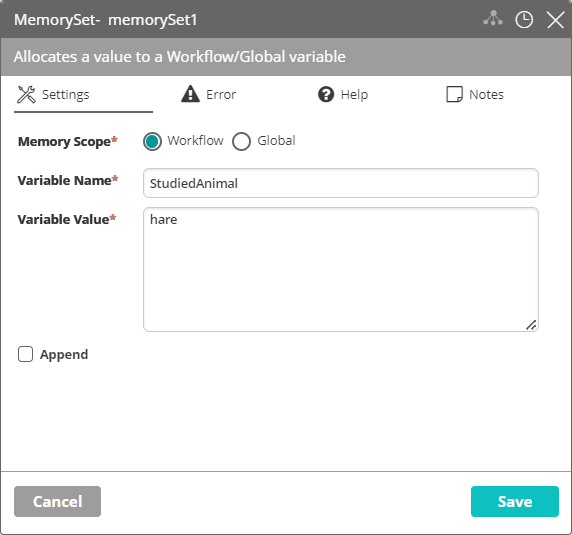Click the Settings wrench icon
The width and height of the screenshot is (572, 535).
[x=26, y=95]
